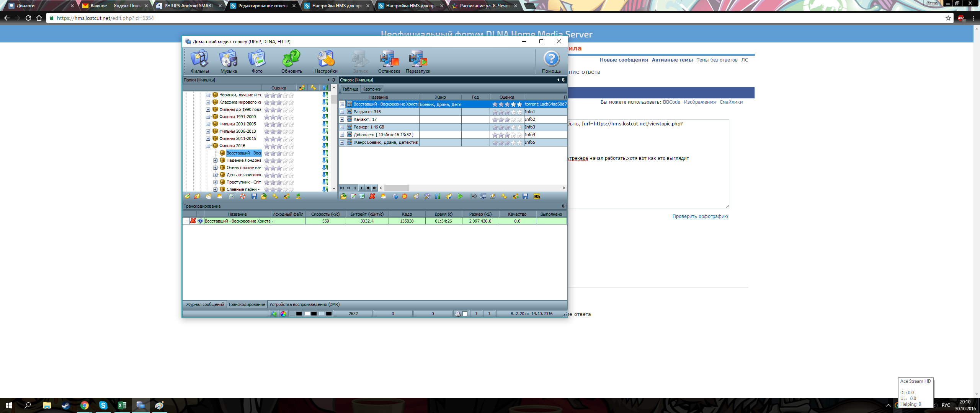
Task: Pin the Транскодирование panel
Action: click(x=563, y=206)
